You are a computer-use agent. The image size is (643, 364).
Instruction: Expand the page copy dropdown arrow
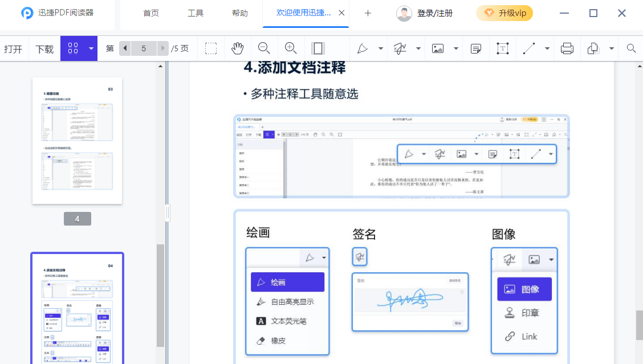(x=612, y=48)
